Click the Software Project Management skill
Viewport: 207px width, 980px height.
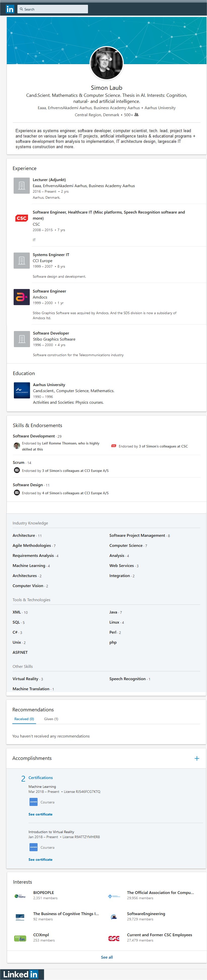click(137, 535)
